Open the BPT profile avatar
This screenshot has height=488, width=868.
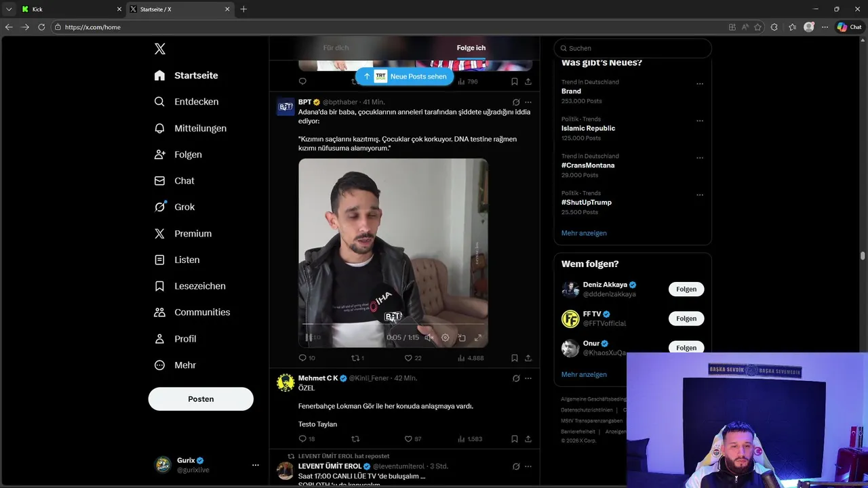point(285,107)
